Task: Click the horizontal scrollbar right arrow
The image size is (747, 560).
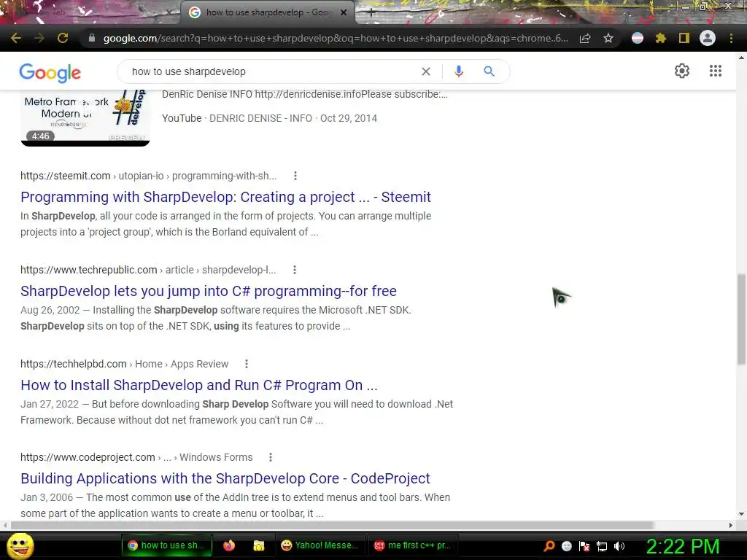Action: (731, 525)
